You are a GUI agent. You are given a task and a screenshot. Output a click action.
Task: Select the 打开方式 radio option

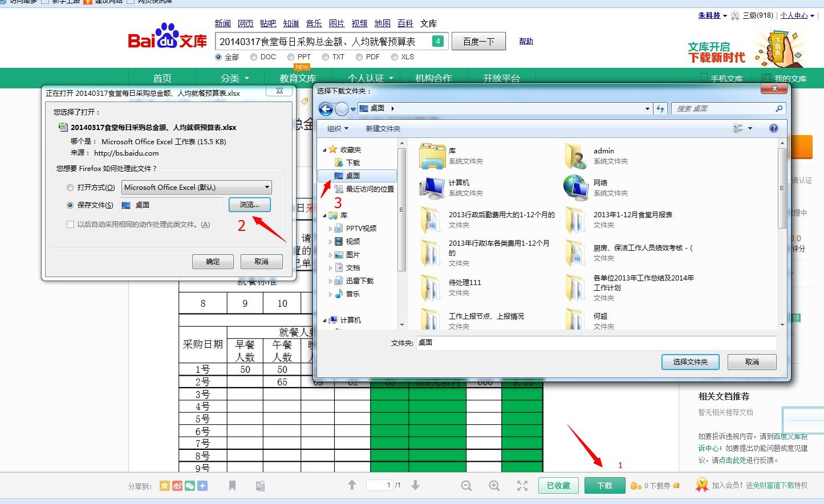(x=70, y=188)
